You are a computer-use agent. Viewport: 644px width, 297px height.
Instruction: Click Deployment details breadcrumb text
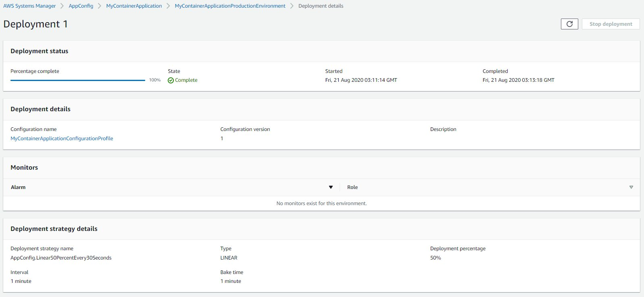321,6
